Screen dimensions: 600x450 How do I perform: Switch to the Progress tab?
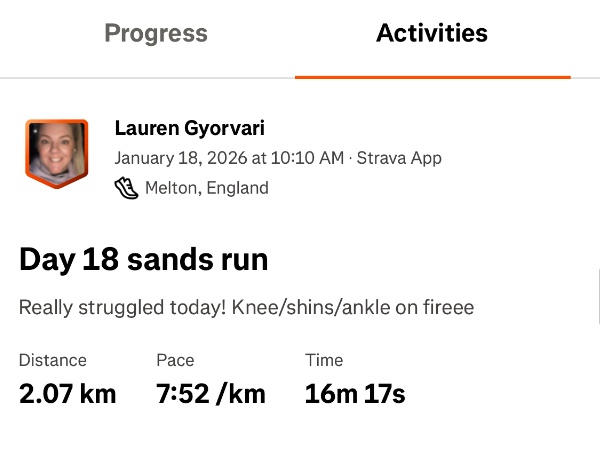pyautogui.click(x=156, y=33)
